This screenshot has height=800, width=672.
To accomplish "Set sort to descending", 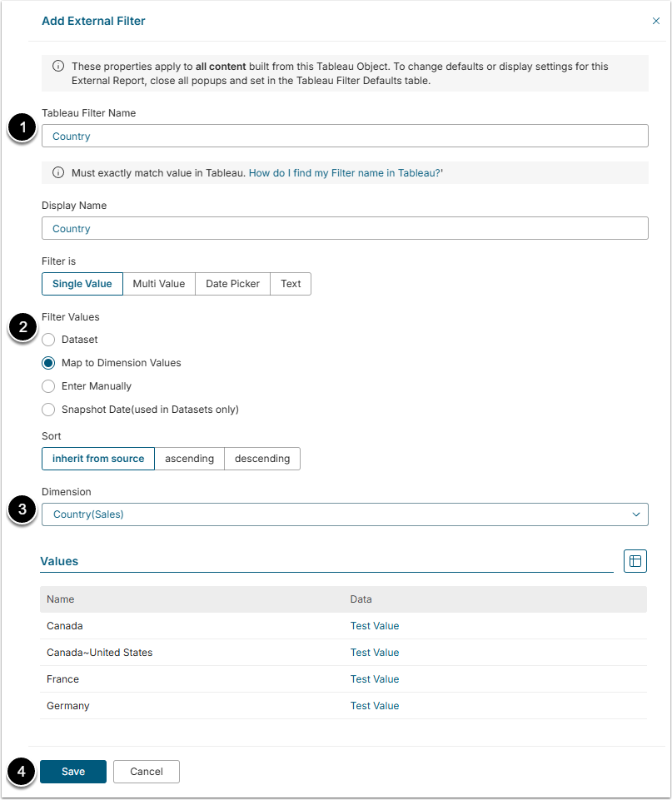I will 262,459.
